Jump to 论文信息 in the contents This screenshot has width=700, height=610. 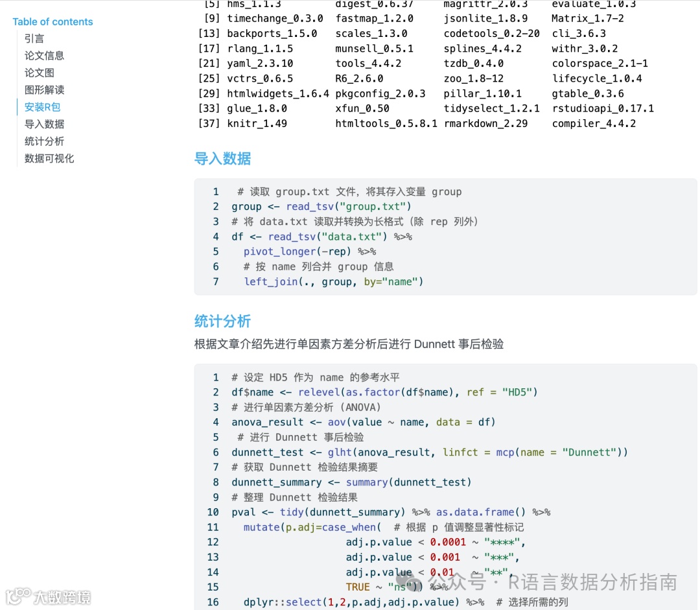[44, 55]
